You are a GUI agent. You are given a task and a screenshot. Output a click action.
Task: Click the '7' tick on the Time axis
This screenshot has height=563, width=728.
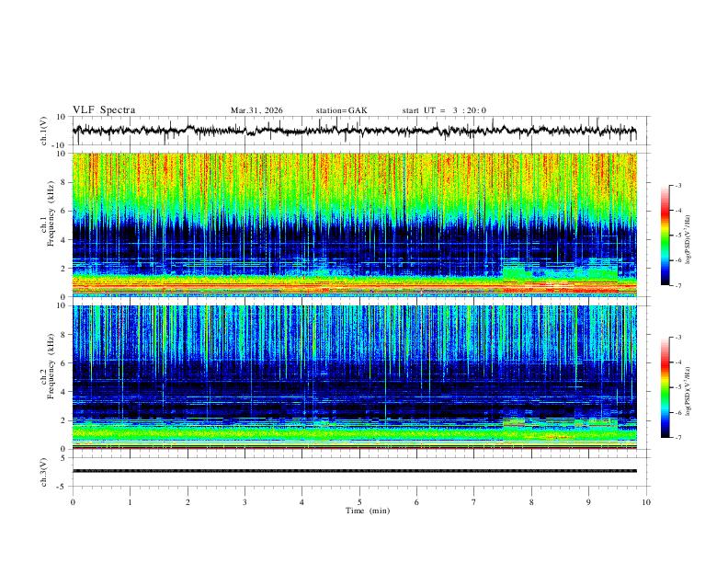point(474,502)
